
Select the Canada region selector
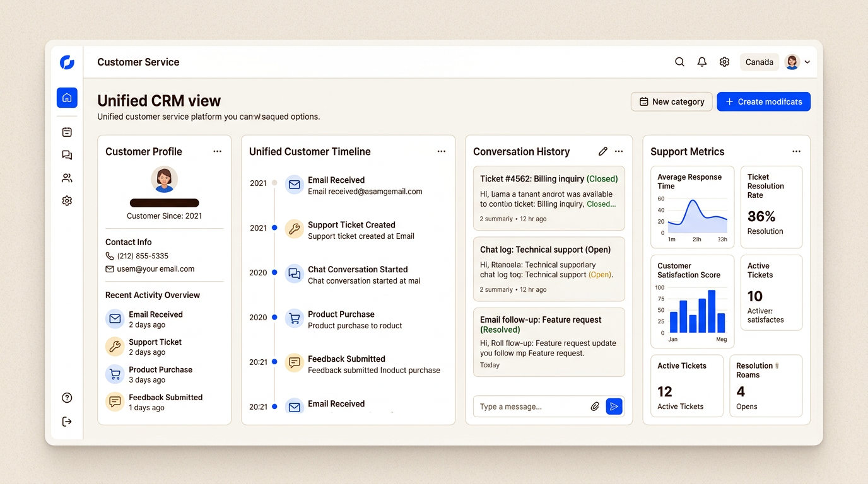click(x=759, y=62)
